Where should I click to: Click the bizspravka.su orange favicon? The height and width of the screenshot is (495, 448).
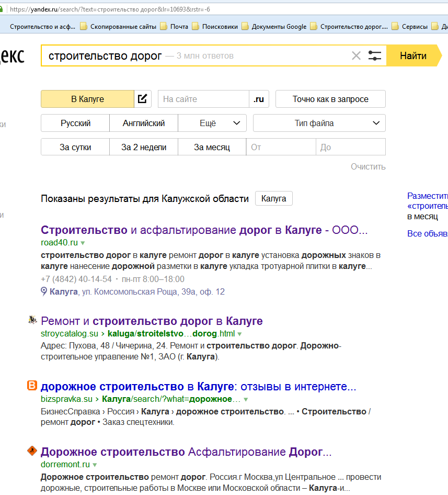32,386
